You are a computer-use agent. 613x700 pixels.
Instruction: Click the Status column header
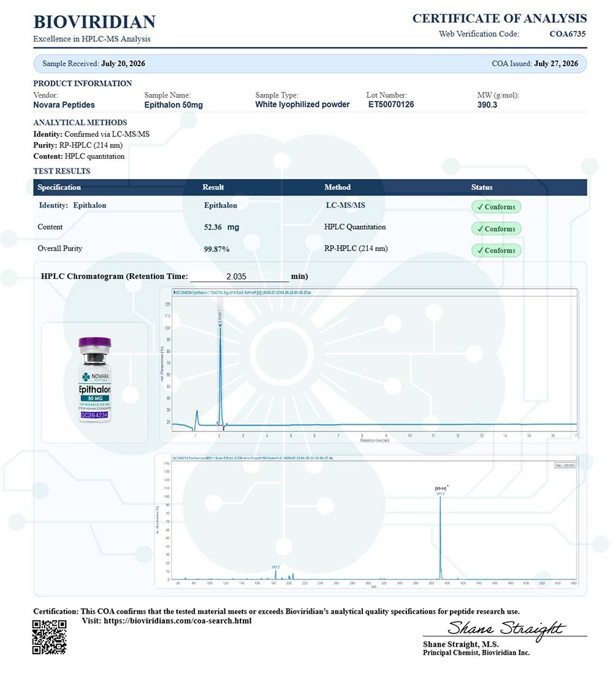coord(482,187)
